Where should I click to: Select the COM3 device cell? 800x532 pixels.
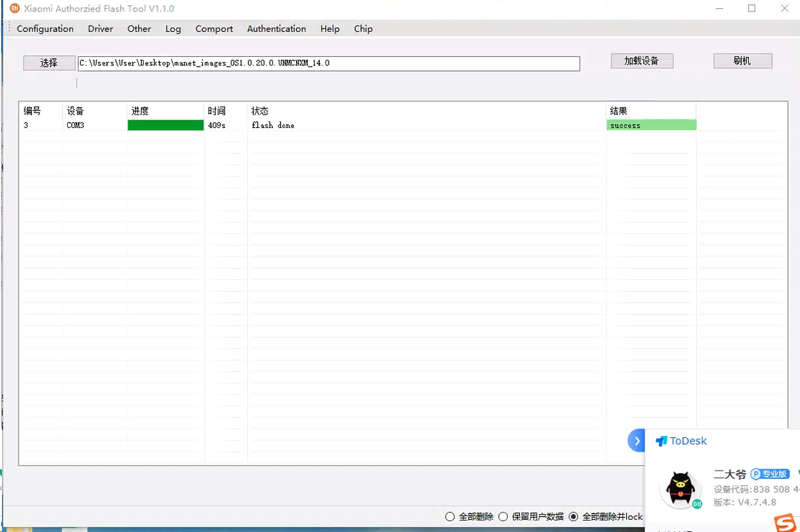[x=75, y=125]
